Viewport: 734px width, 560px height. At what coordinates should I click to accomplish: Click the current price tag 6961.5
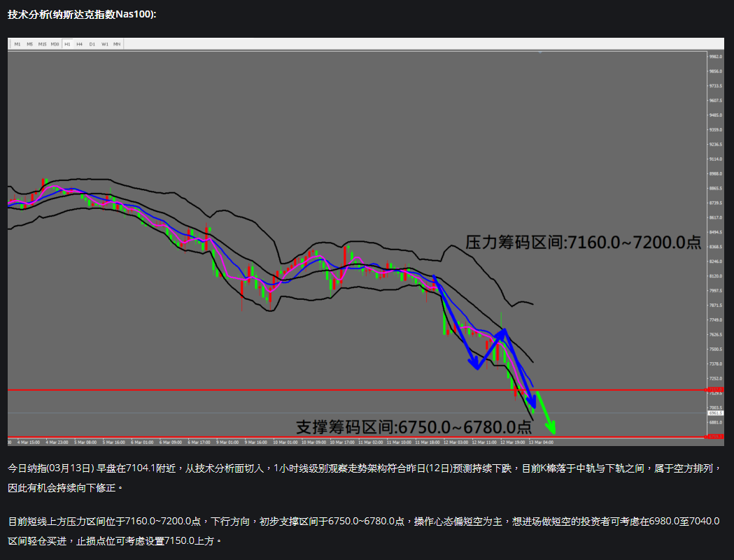pyautogui.click(x=716, y=413)
